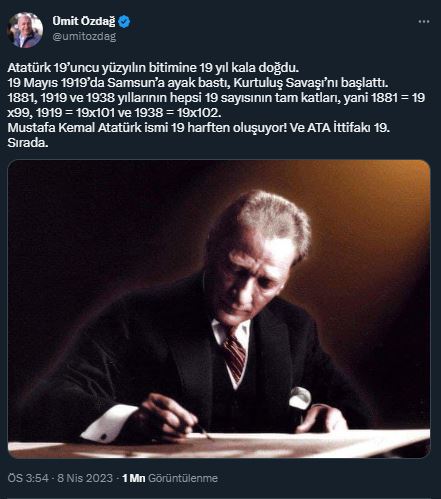Click the line starting "1881, 1919 ve 1938 yıllarının"
The height and width of the screenshot is (499, 441).
(x=216, y=98)
